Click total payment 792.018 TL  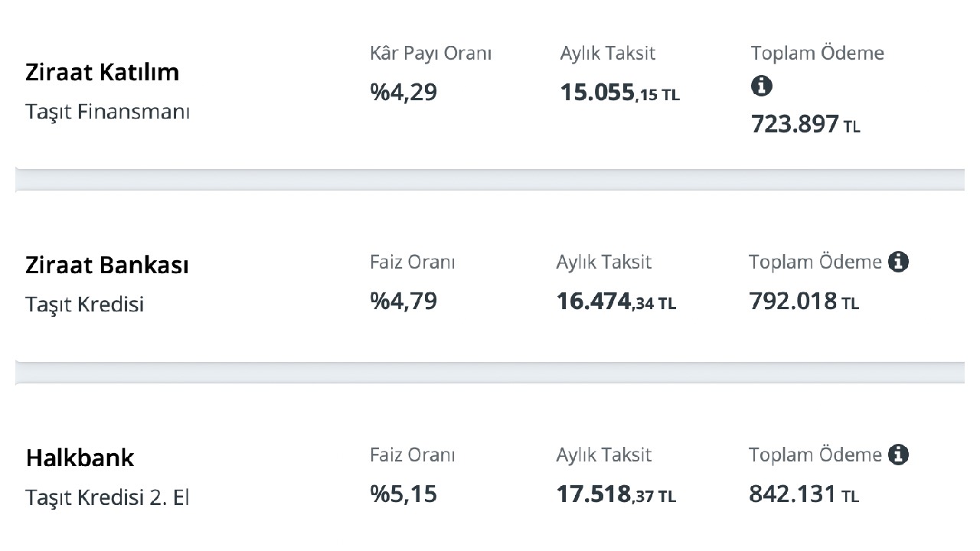coord(804,302)
